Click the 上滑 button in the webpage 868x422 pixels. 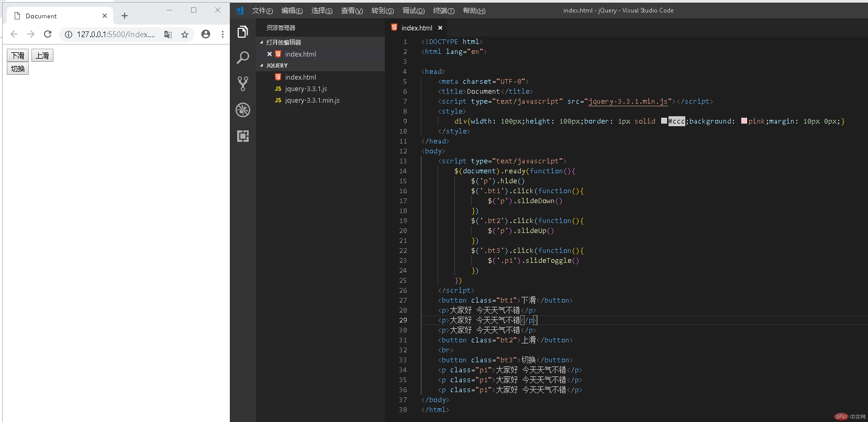point(42,55)
